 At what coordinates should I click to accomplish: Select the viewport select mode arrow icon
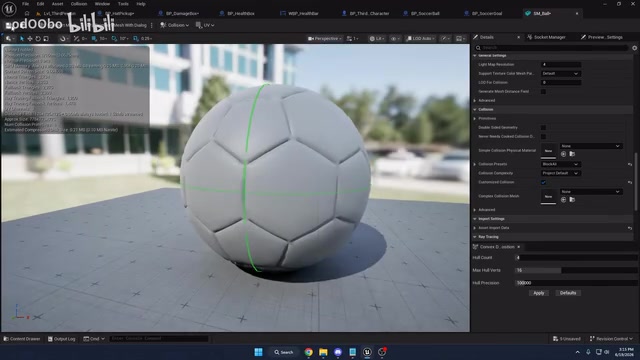tap(22, 38)
